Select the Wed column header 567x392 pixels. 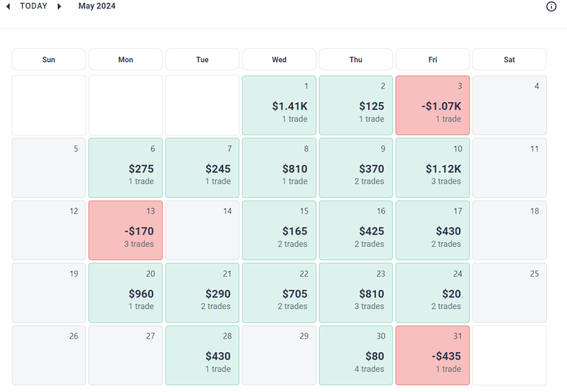coord(279,59)
